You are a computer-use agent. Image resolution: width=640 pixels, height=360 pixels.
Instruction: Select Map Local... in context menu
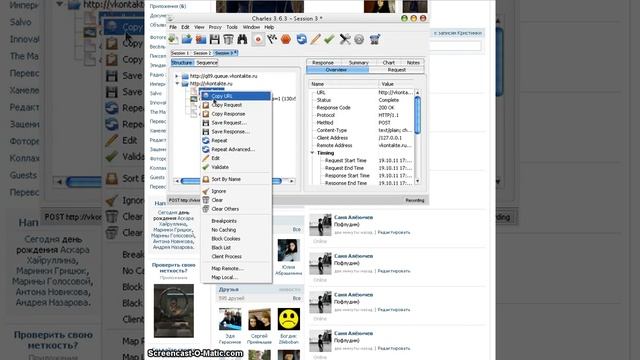[x=236, y=278]
